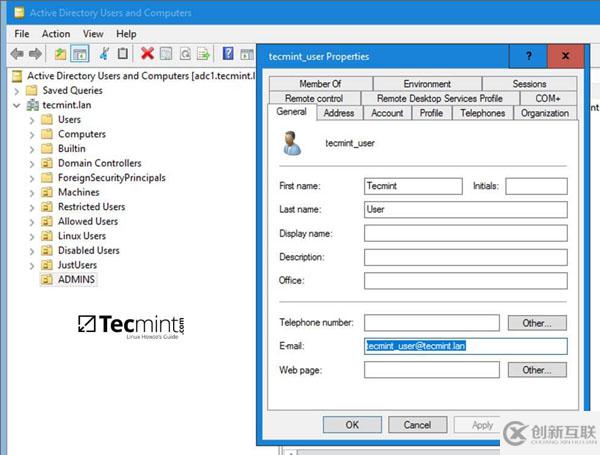Image resolution: width=600 pixels, height=455 pixels.
Task: Open the Telephones tab
Action: pyautogui.click(x=483, y=113)
